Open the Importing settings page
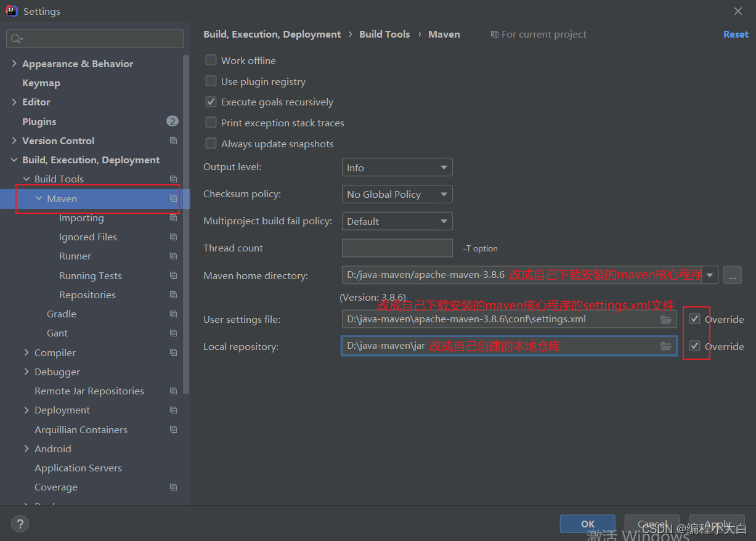Image resolution: width=756 pixels, height=541 pixels. 81,218
